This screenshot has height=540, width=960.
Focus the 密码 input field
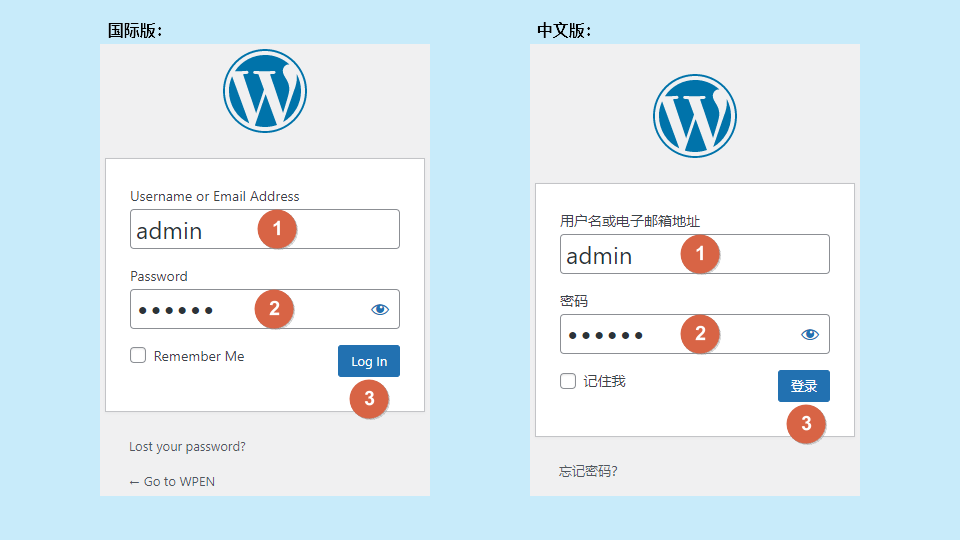694,334
